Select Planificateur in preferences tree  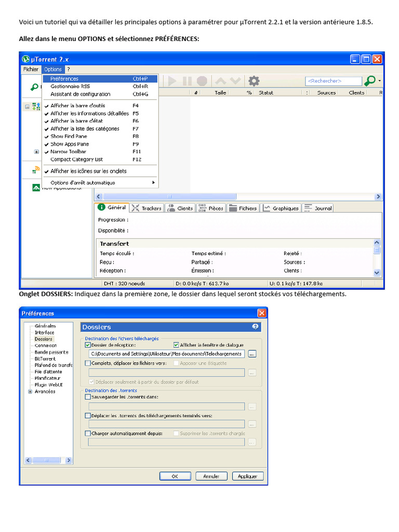point(47,378)
